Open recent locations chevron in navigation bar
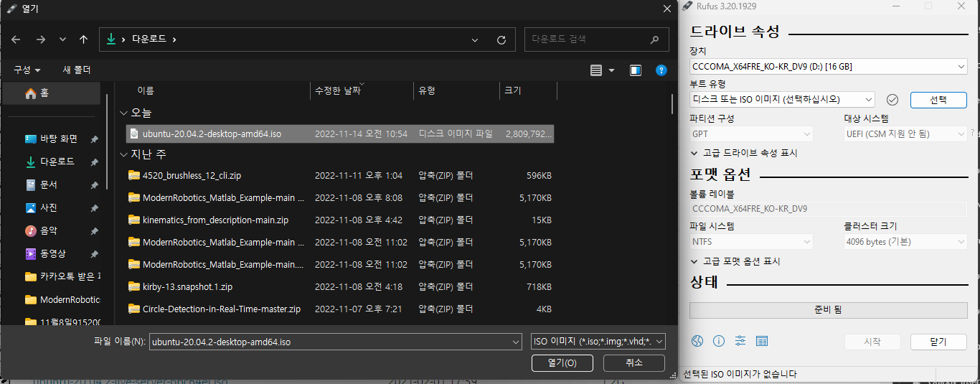The width and height of the screenshot is (980, 384). coord(62,40)
